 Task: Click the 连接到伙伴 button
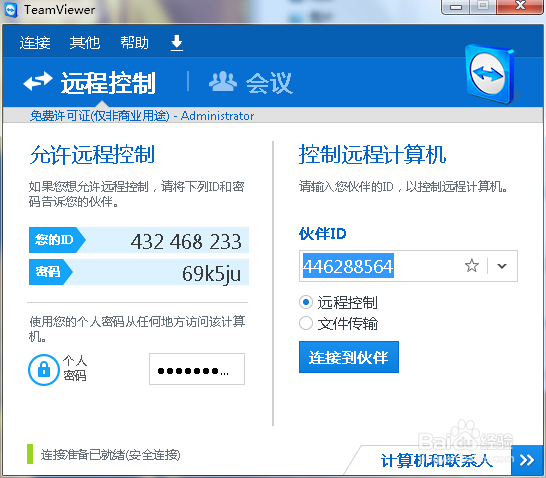349,357
